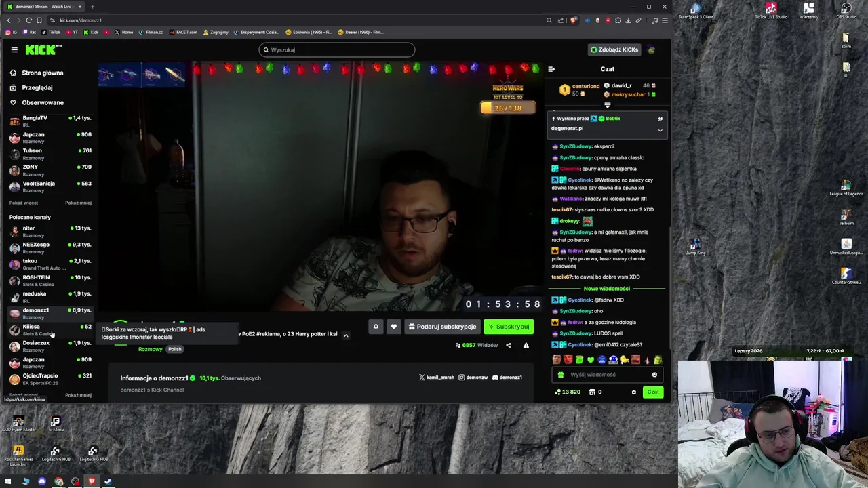Open niter recommended channel
Screen dimensions: 868x488
[x=50, y=231]
